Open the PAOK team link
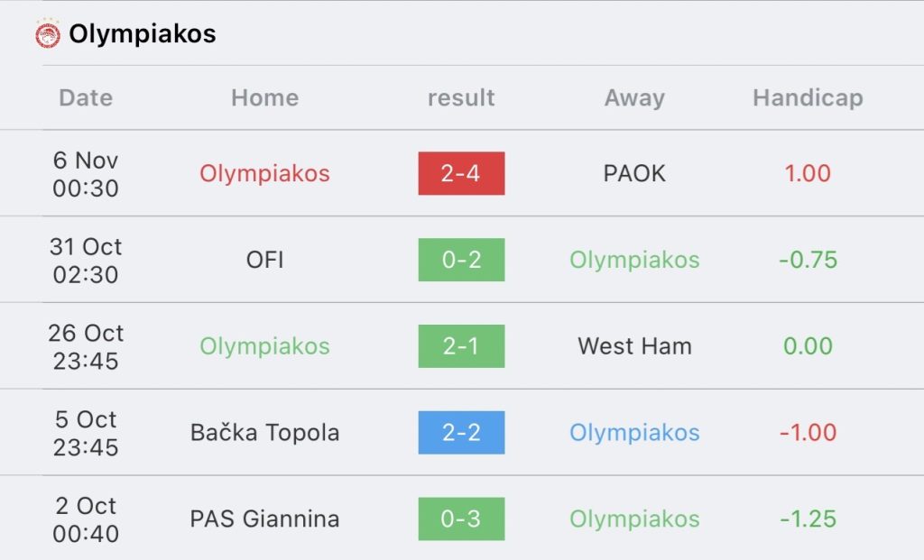The image size is (924, 560). 634,173
